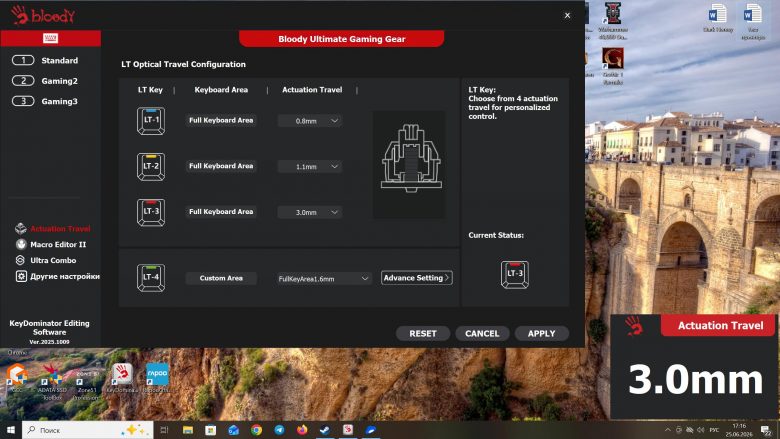Open the Windows Start menu
Image resolution: width=780 pixels, height=439 pixels.
click(x=10, y=430)
